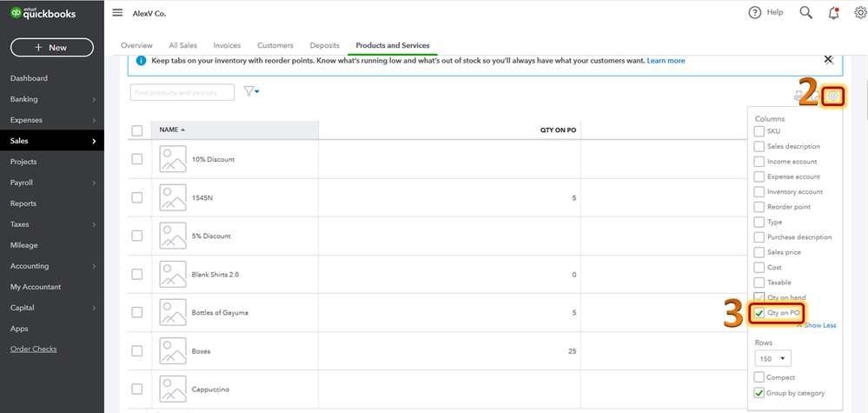This screenshot has width=868, height=413.
Task: Switch to the Overview tab
Action: pos(136,45)
